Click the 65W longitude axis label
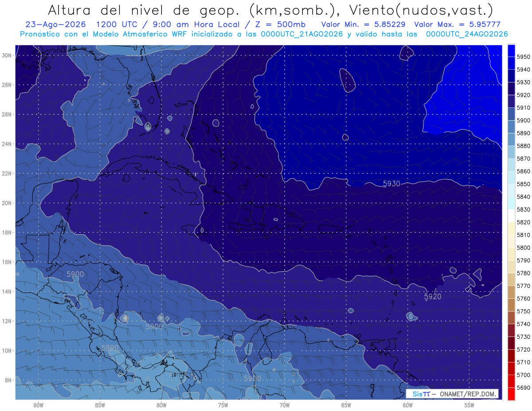 (x=346, y=405)
